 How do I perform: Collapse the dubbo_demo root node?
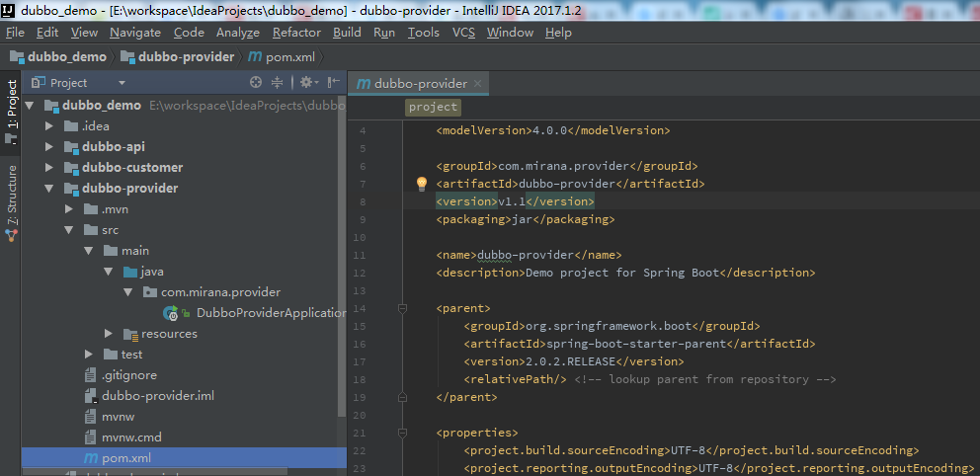tap(30, 106)
